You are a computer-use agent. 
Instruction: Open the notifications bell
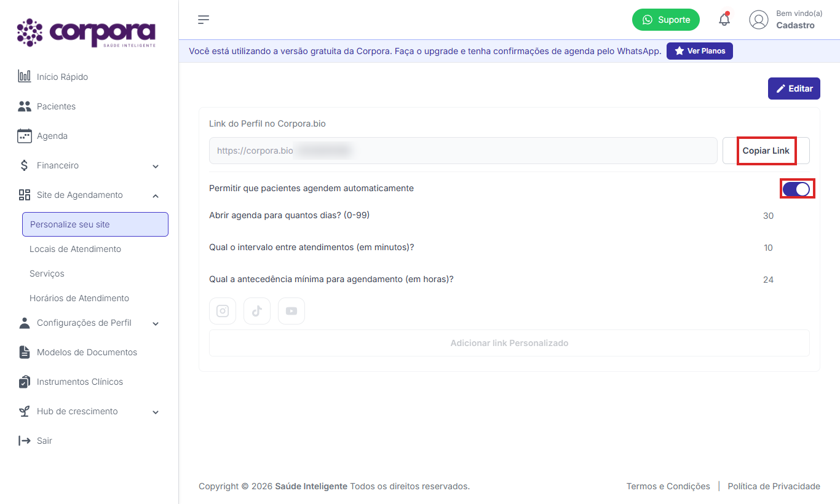pos(724,20)
